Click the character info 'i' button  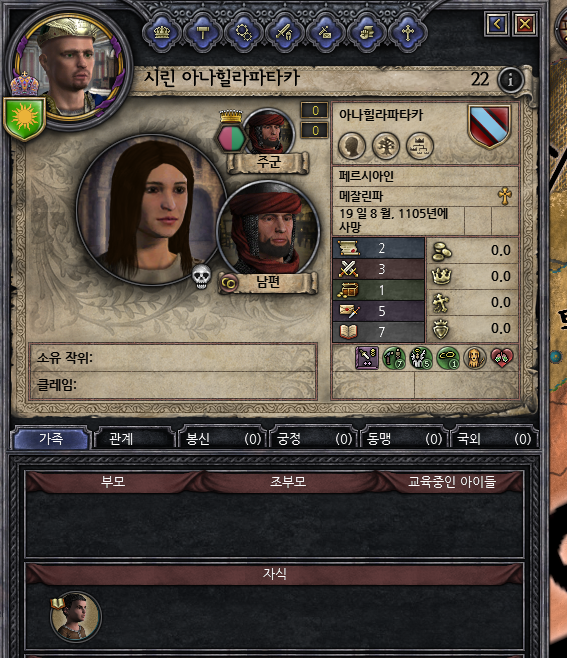[x=510, y=79]
